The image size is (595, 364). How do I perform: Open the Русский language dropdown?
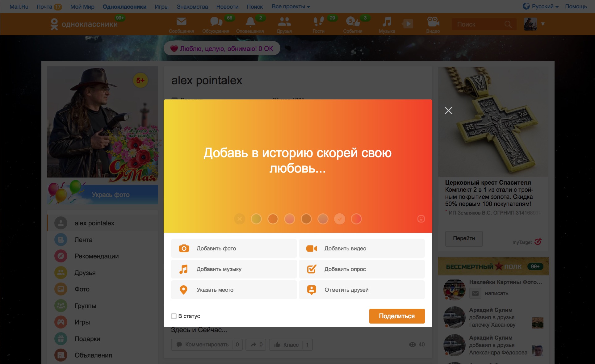click(x=541, y=6)
